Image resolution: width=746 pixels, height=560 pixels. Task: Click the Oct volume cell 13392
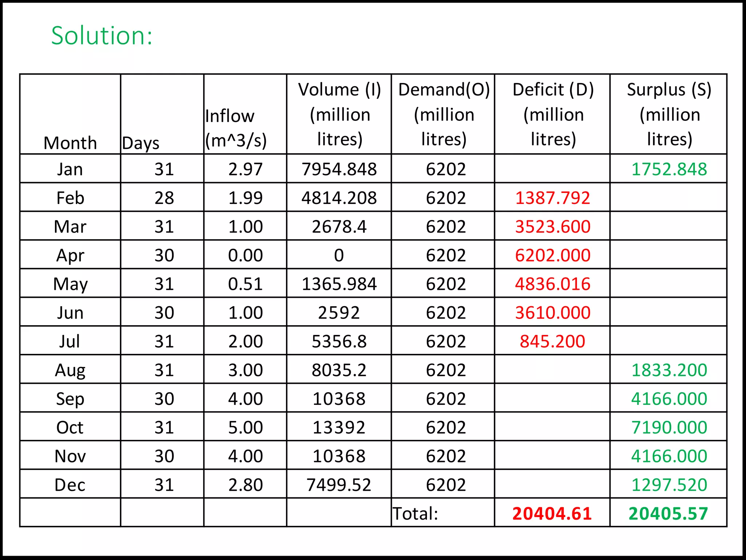(339, 427)
